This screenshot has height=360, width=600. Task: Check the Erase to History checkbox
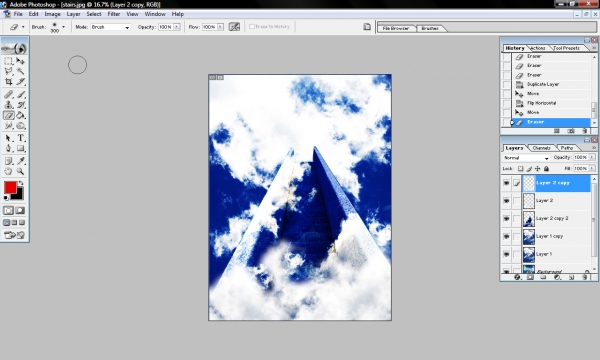tap(252, 27)
